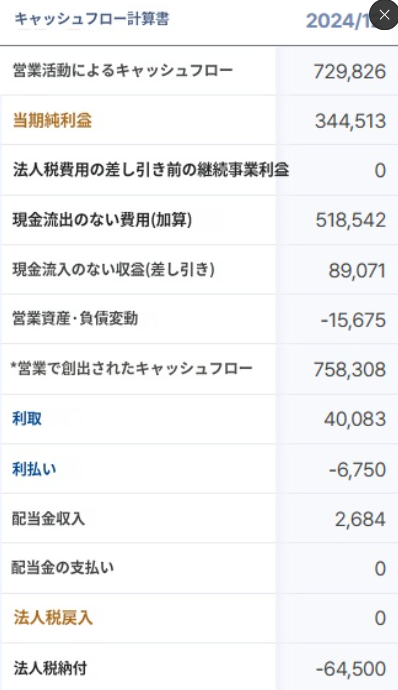
Task: Open the 利払い link
Action: point(34,469)
